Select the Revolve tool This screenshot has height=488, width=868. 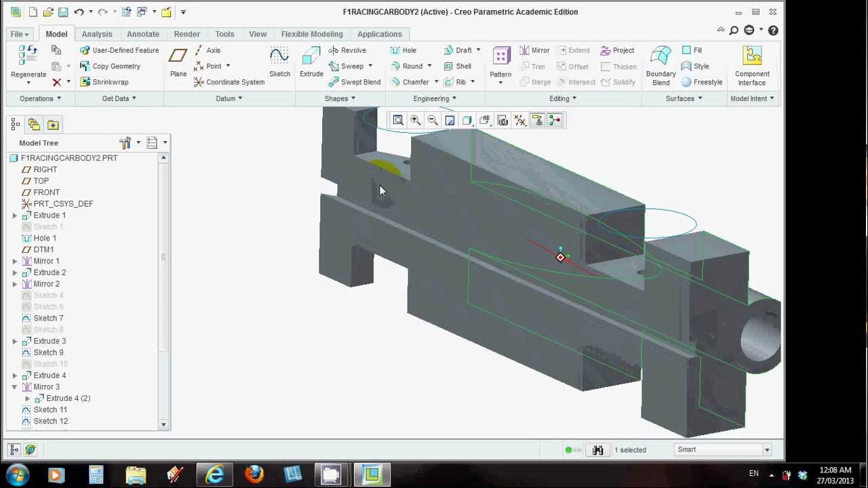click(347, 50)
